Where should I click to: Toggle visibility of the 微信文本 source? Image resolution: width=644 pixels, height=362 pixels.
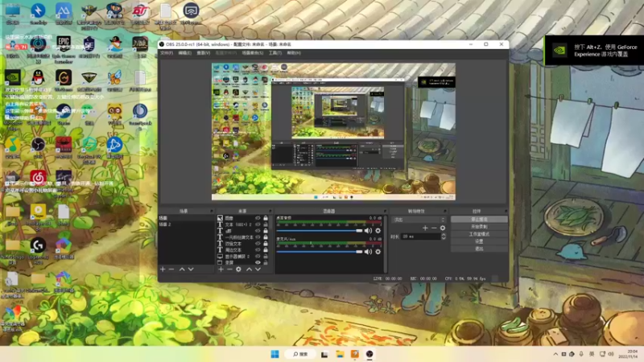(x=258, y=244)
